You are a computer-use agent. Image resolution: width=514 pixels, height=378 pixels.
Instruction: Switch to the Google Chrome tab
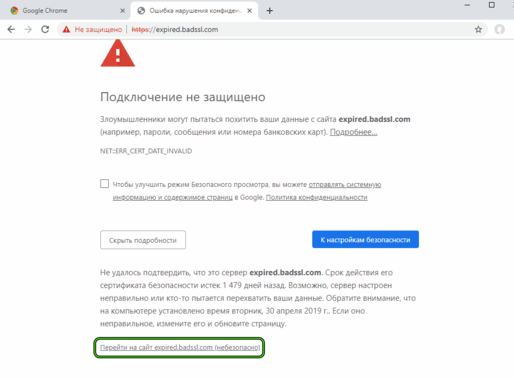point(65,11)
